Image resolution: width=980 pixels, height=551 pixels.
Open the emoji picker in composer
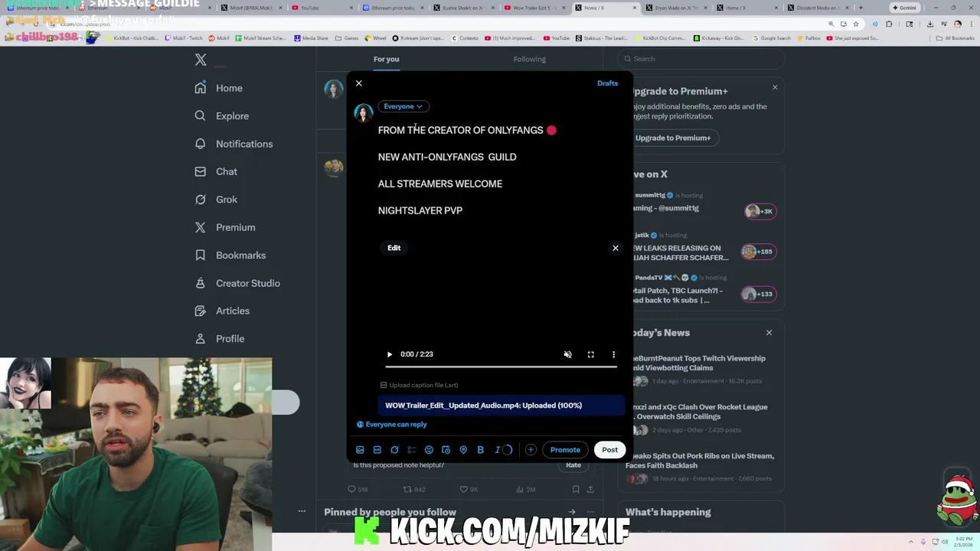coord(429,450)
